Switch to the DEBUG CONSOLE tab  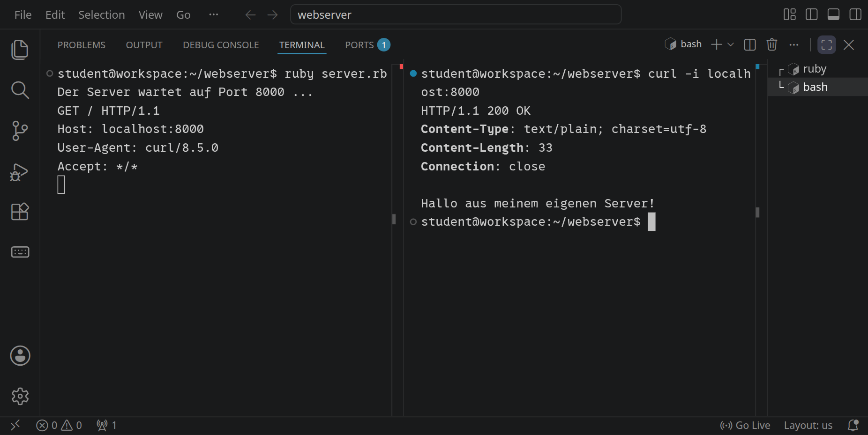[x=221, y=45]
